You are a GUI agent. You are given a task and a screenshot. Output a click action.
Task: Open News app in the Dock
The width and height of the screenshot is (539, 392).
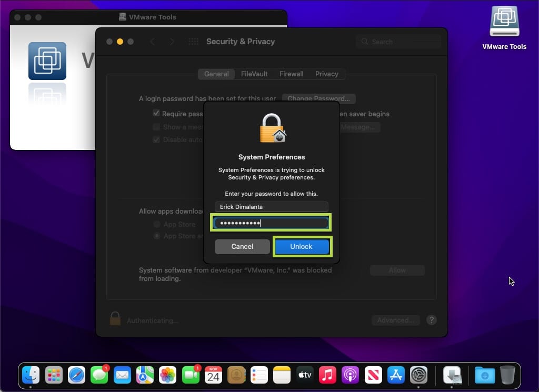coord(373,375)
